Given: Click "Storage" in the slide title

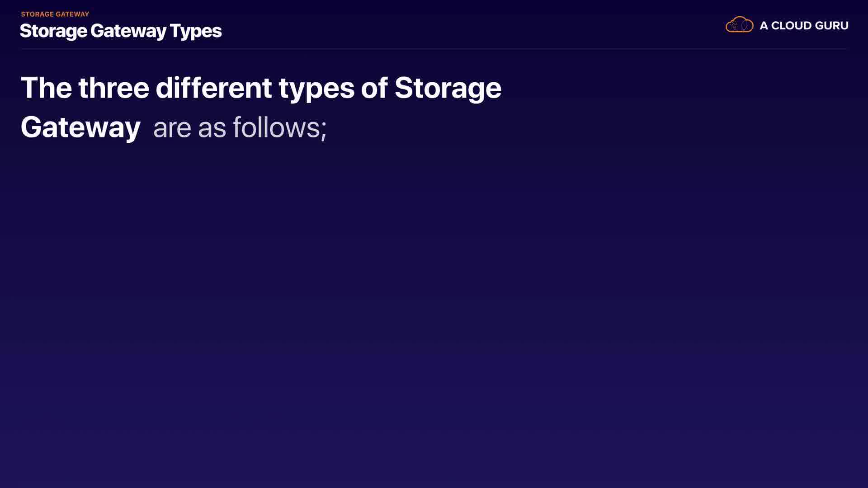Looking at the screenshot, I should coord(53,31).
